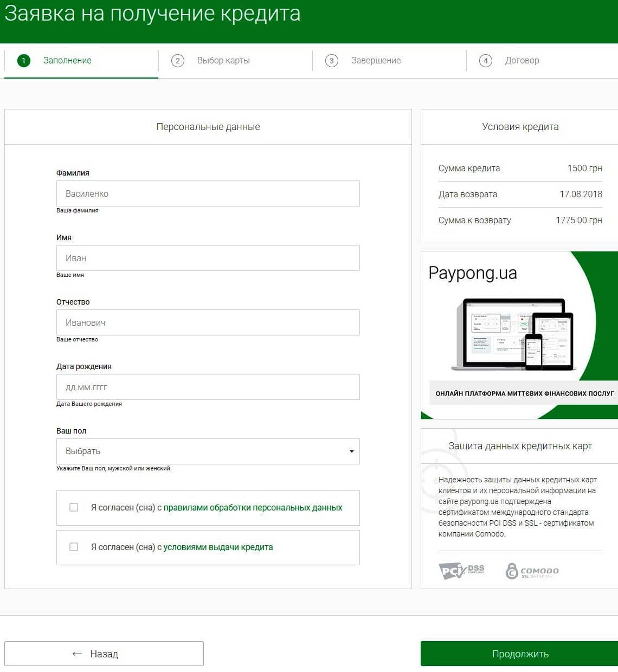Click the Comodo SSL certificate icon

[533, 572]
